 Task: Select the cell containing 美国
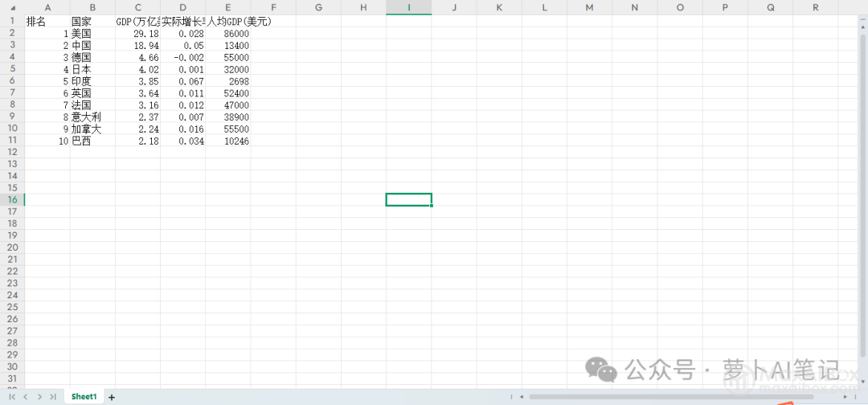(92, 34)
